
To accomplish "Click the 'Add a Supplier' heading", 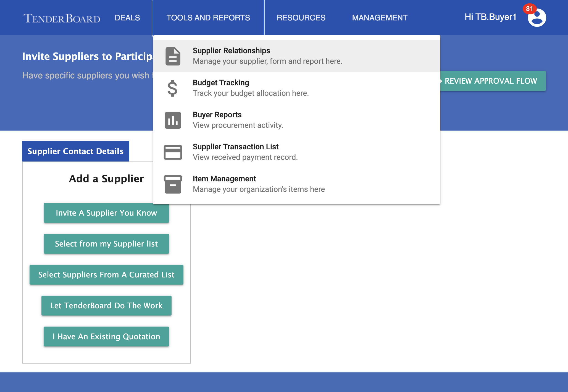I will (106, 179).
